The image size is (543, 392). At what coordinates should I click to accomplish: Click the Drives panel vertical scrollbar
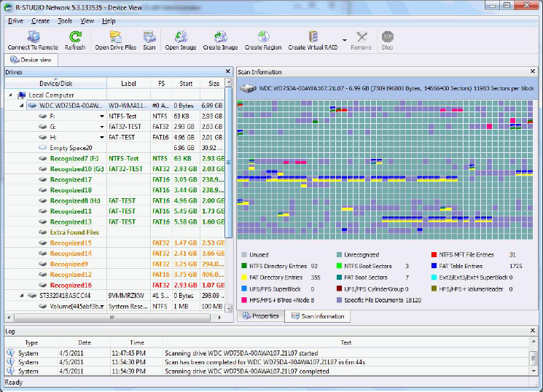click(x=228, y=162)
